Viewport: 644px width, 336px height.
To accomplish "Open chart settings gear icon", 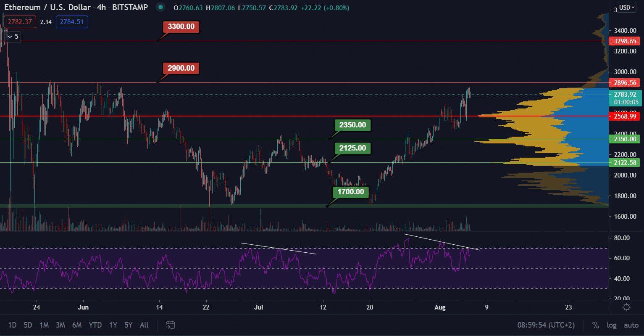I will point(626,307).
